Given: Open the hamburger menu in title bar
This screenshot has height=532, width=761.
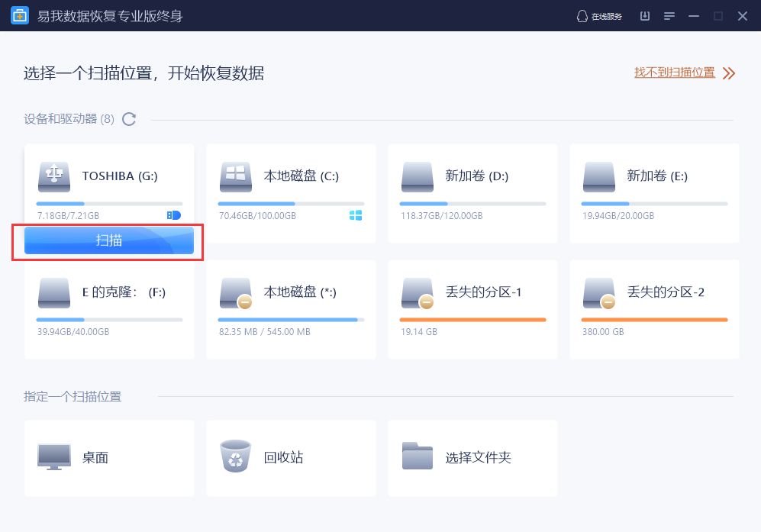Looking at the screenshot, I should click(669, 15).
